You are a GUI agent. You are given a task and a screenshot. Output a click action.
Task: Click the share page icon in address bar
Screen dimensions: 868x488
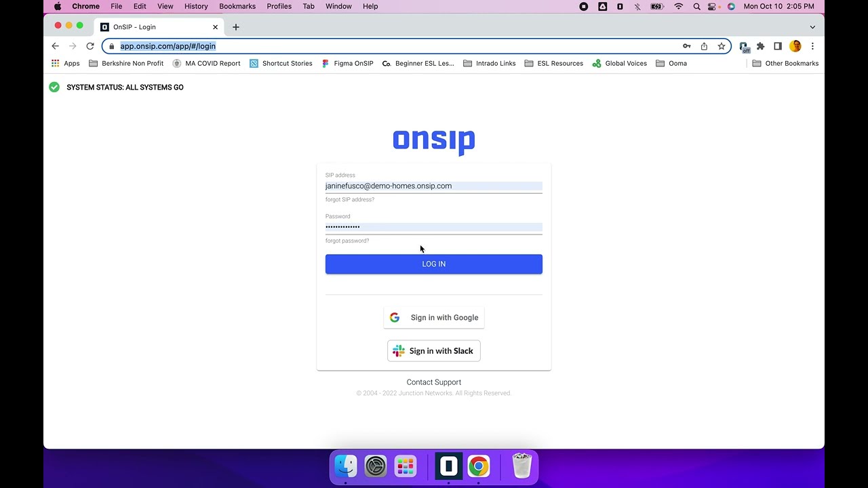(x=704, y=46)
